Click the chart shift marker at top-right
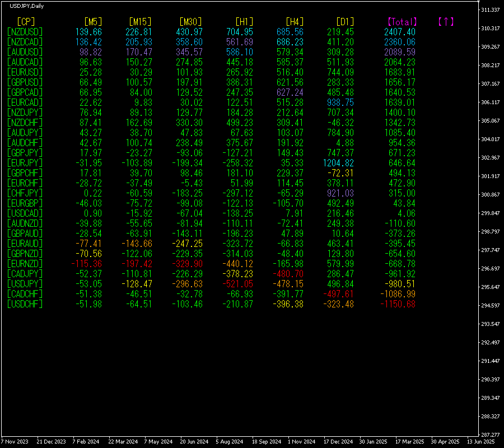 coord(478,2)
